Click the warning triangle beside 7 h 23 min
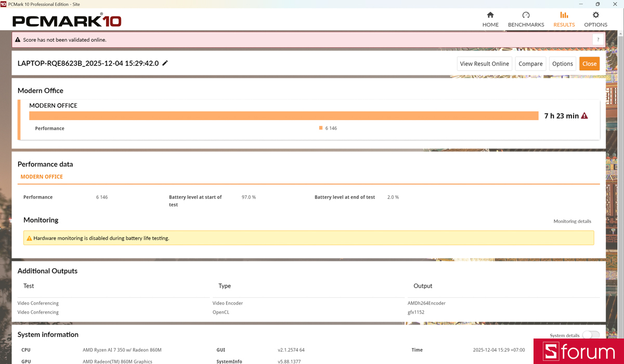 click(584, 115)
